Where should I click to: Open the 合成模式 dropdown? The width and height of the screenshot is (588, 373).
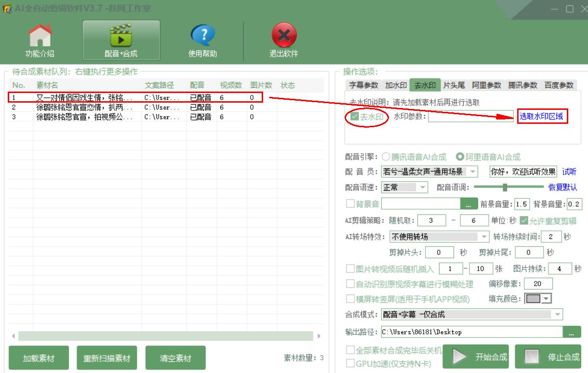tap(557, 314)
